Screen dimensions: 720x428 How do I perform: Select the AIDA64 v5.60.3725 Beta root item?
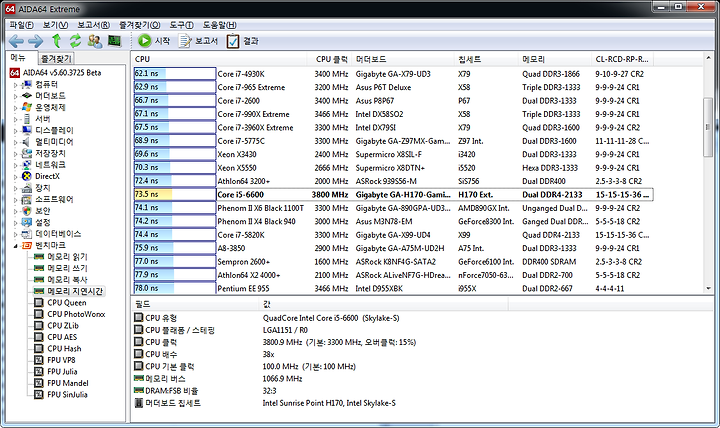(x=56, y=73)
